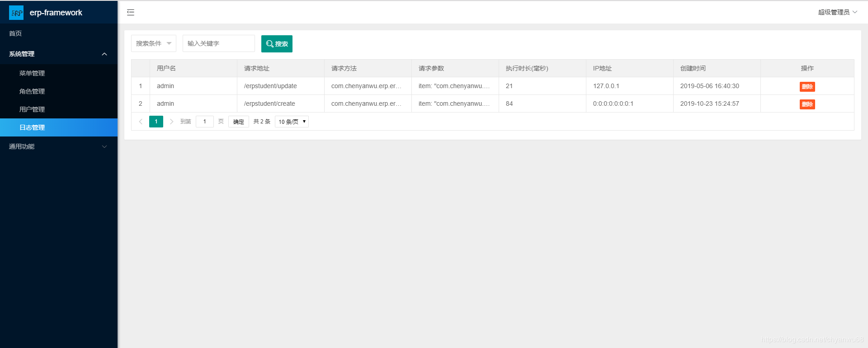Open 菜单管理 in the sidebar
The height and width of the screenshot is (348, 868).
click(x=32, y=73)
